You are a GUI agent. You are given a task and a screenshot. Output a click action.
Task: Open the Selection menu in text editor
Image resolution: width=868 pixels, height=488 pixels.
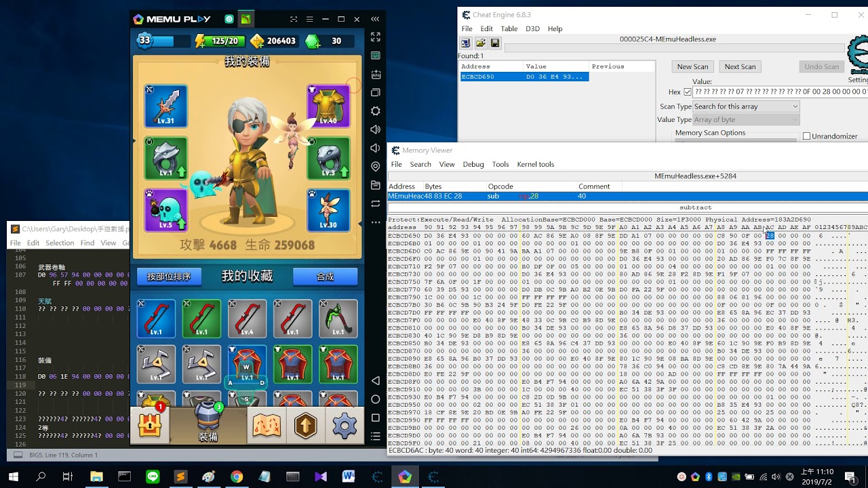(x=60, y=243)
